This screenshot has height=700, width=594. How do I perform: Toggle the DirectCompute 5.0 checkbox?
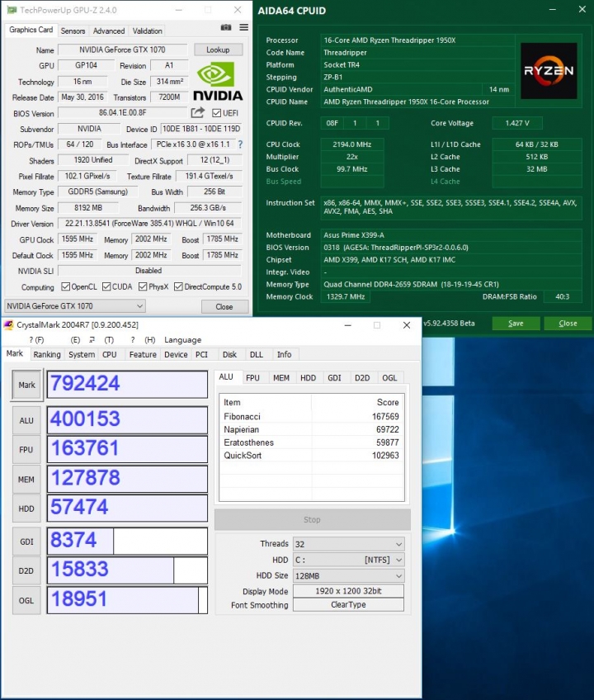178,286
